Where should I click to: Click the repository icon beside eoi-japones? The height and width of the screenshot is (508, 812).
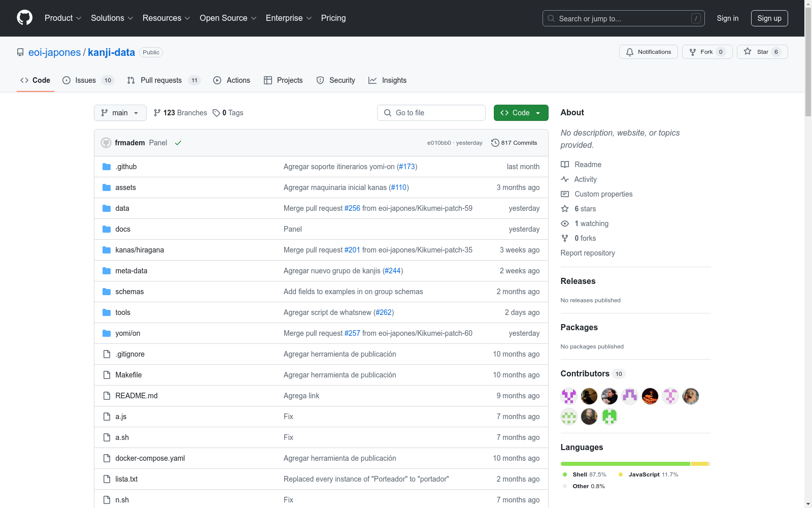point(20,52)
